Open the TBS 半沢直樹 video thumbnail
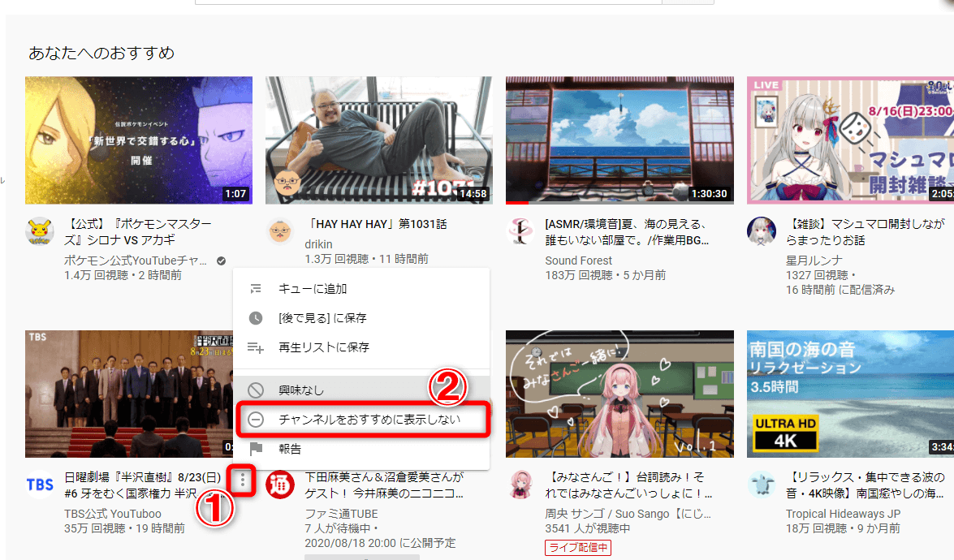This screenshot has width=954, height=560. [129, 394]
